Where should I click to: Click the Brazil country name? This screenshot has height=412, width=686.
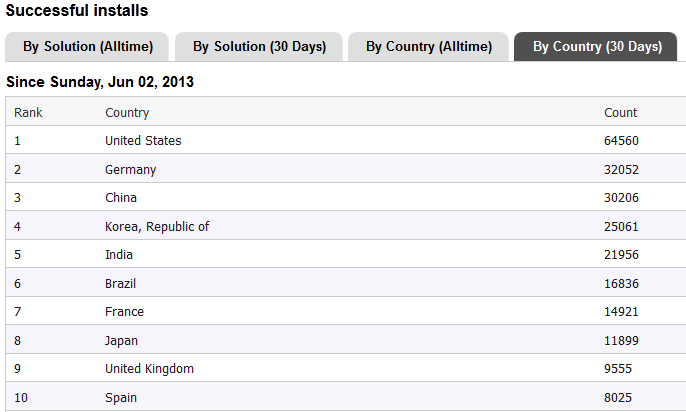click(120, 283)
